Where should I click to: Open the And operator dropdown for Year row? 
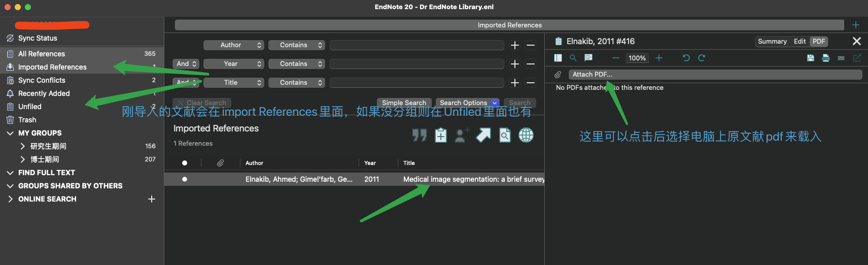(x=186, y=64)
